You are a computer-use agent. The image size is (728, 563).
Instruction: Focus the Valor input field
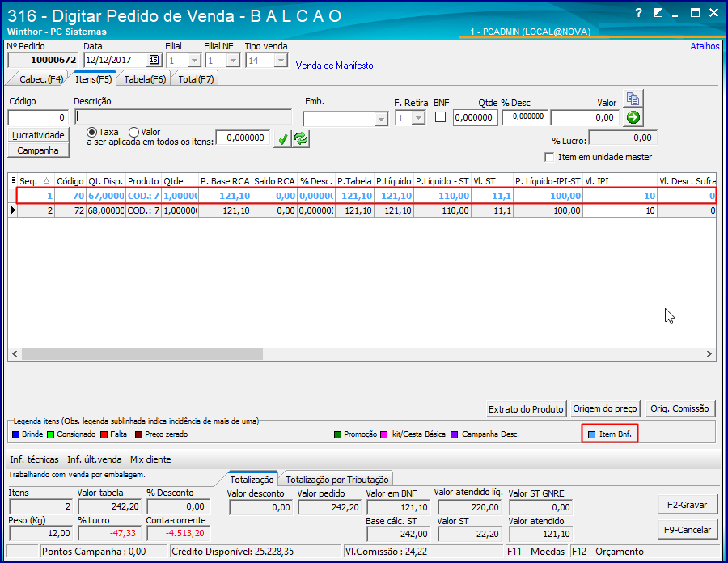point(585,117)
